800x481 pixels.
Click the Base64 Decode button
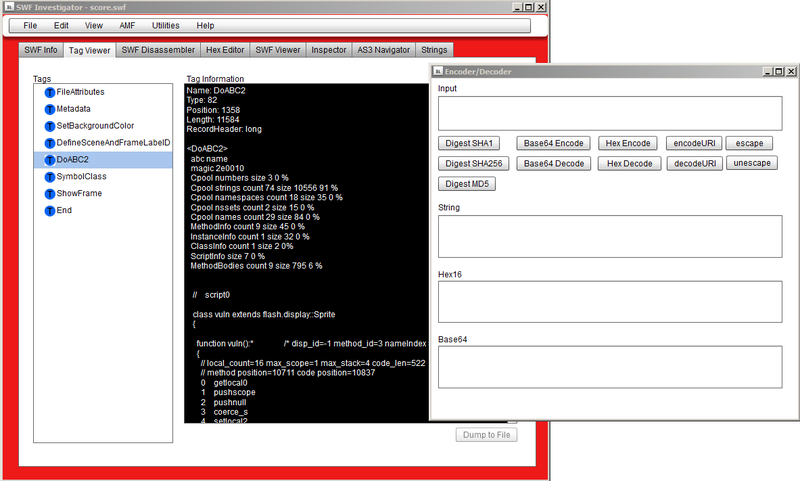pyautogui.click(x=554, y=164)
